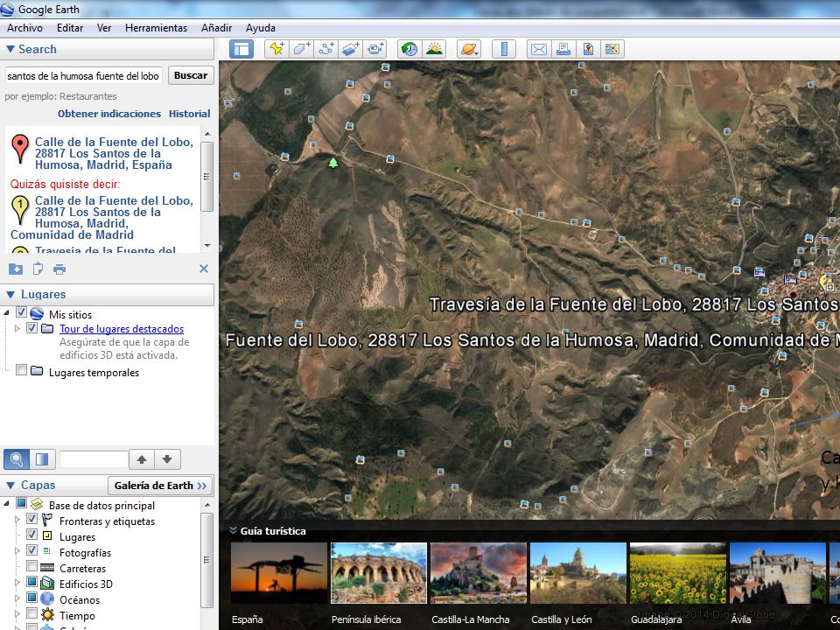Move selected place up with arrow
The height and width of the screenshot is (630, 840).
[142, 459]
